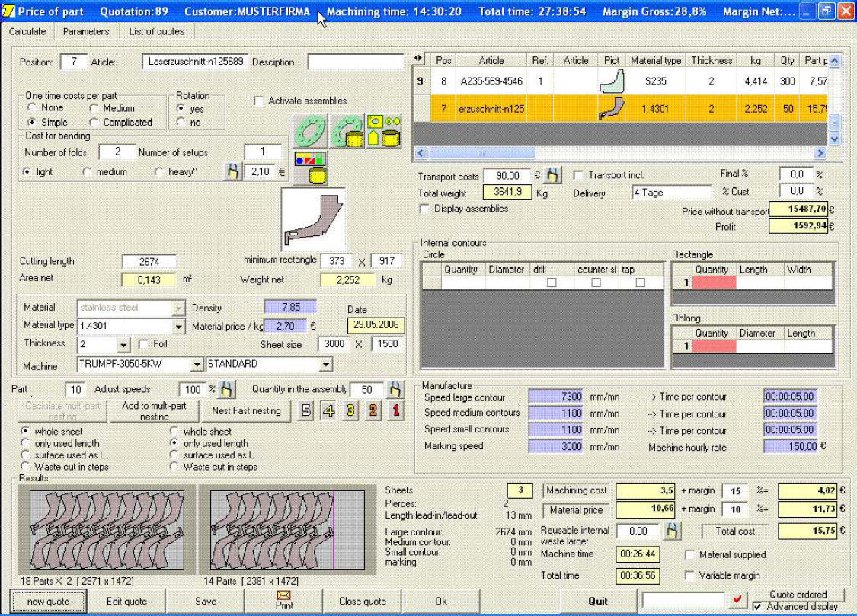This screenshot has height=616, width=857.
Task: Select nesting option icon 2
Action: click(373, 410)
